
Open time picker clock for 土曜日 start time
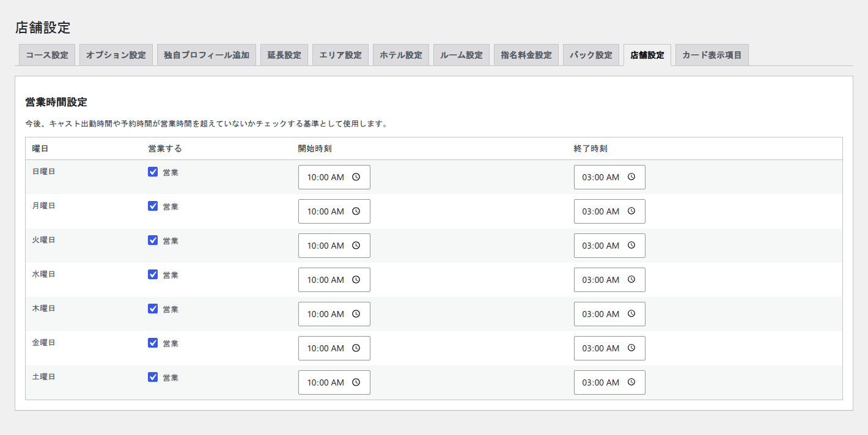point(356,382)
